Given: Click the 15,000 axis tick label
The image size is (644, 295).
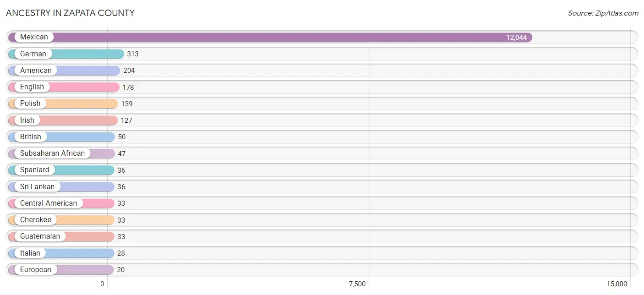Looking at the screenshot, I should click(x=617, y=284).
